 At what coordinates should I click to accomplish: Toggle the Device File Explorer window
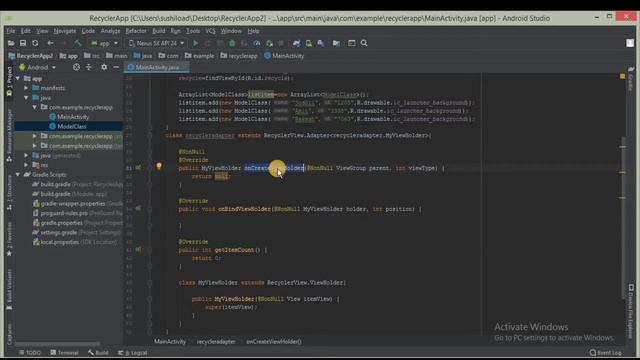631,311
